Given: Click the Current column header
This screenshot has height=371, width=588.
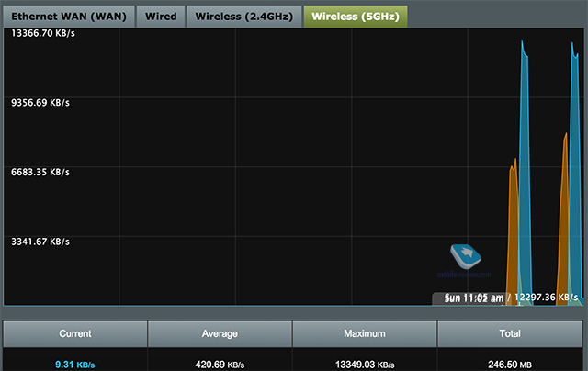Looking at the screenshot, I should point(75,333).
